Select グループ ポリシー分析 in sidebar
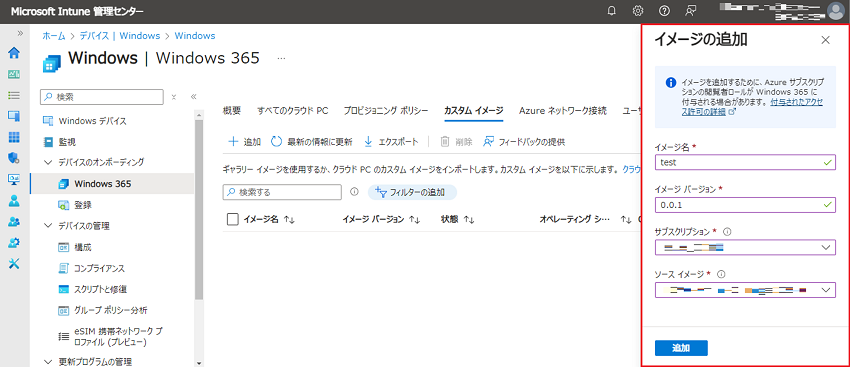 coord(112,311)
